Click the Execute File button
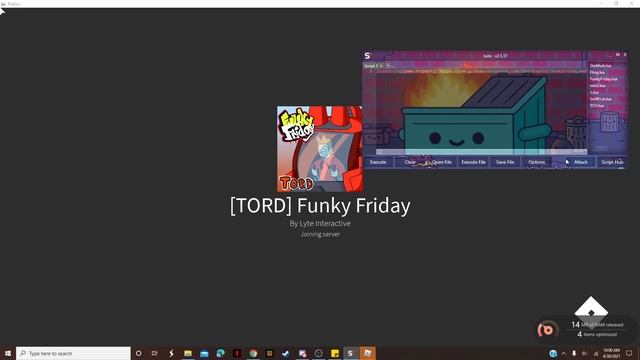 [x=473, y=162]
